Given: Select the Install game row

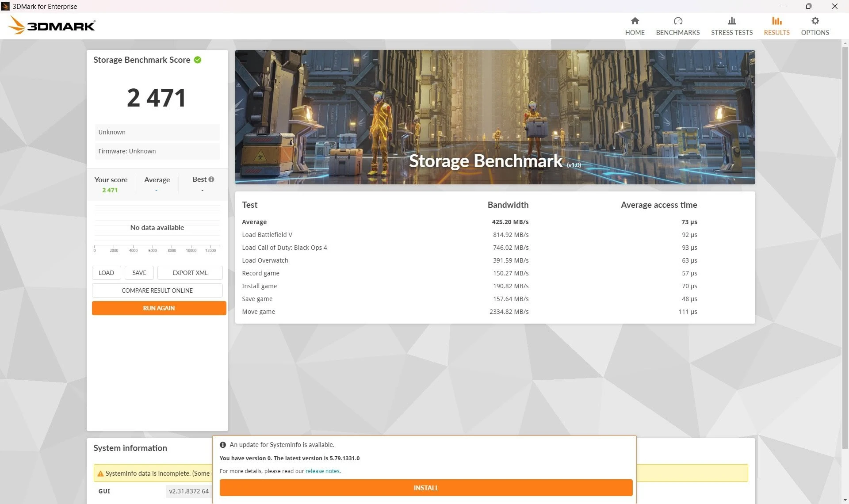Looking at the screenshot, I should click(x=494, y=286).
